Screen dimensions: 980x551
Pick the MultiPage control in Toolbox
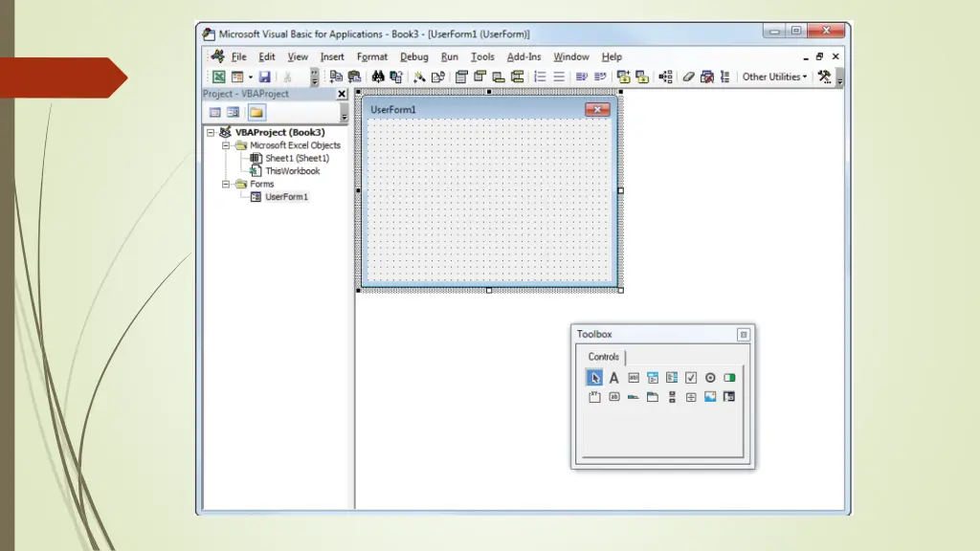pos(653,397)
